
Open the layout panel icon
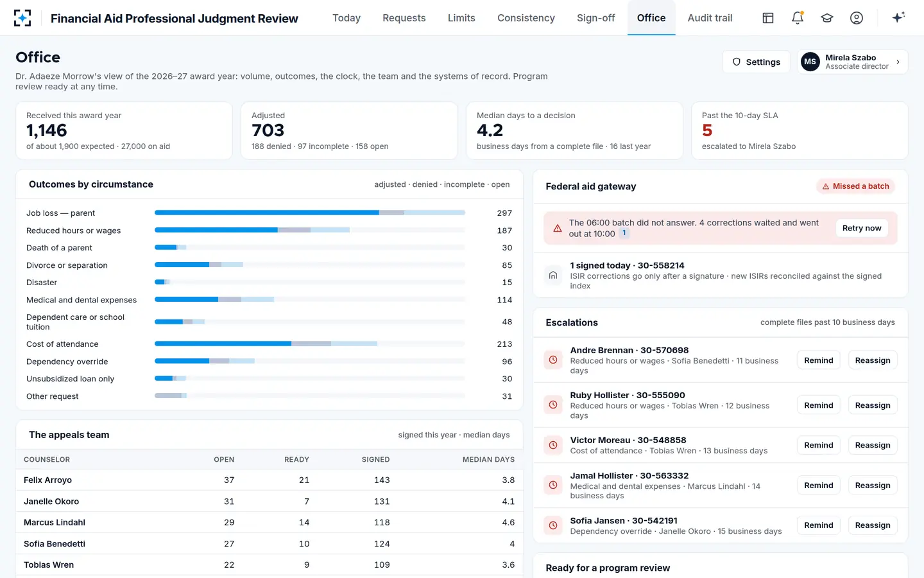click(x=768, y=18)
